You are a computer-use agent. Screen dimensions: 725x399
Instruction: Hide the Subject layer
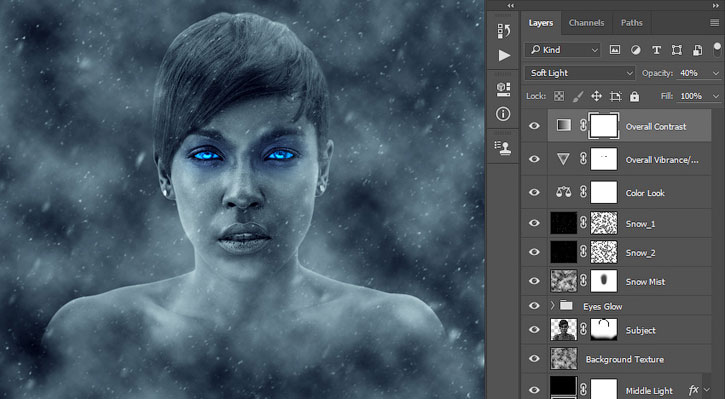point(534,329)
